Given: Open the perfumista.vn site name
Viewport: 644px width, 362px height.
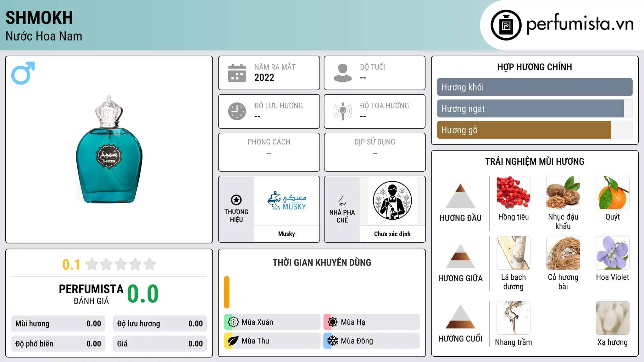Looking at the screenshot, I should (x=580, y=24).
